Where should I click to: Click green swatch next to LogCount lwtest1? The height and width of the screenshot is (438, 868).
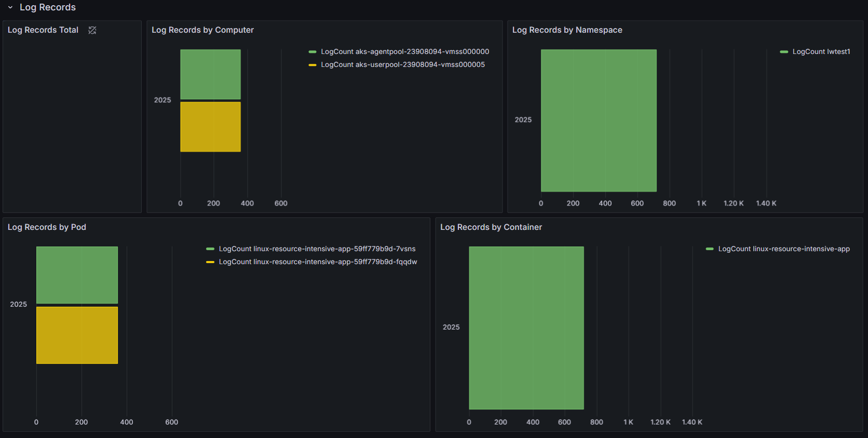pyautogui.click(x=784, y=52)
